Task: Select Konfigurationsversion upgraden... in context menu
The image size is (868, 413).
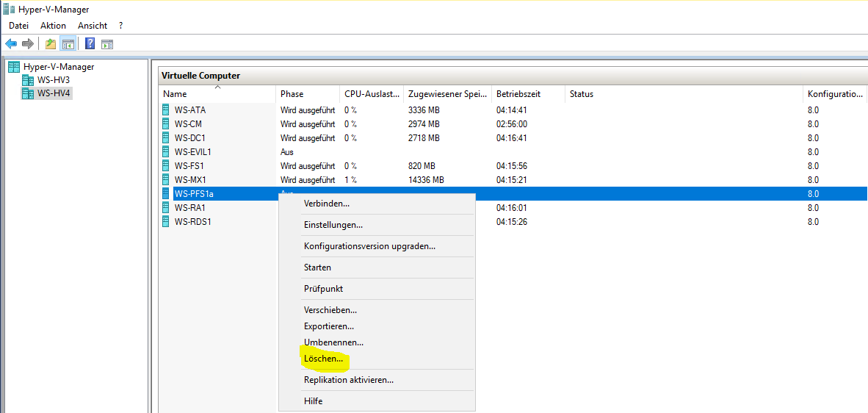Action: click(377, 246)
